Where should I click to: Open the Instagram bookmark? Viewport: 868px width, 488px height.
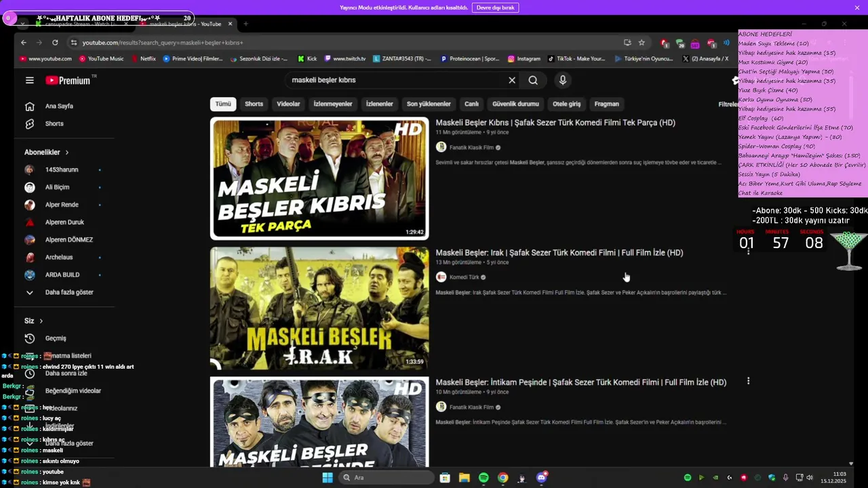coord(524,59)
